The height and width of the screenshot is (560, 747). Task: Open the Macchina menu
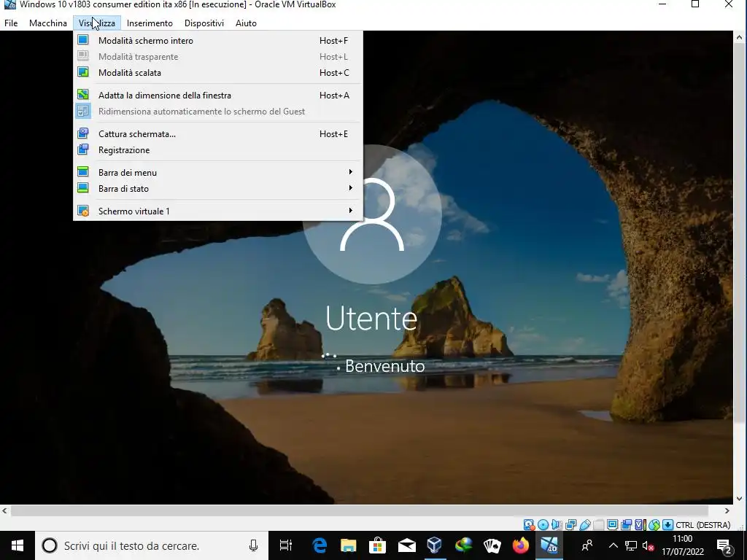[47, 23]
